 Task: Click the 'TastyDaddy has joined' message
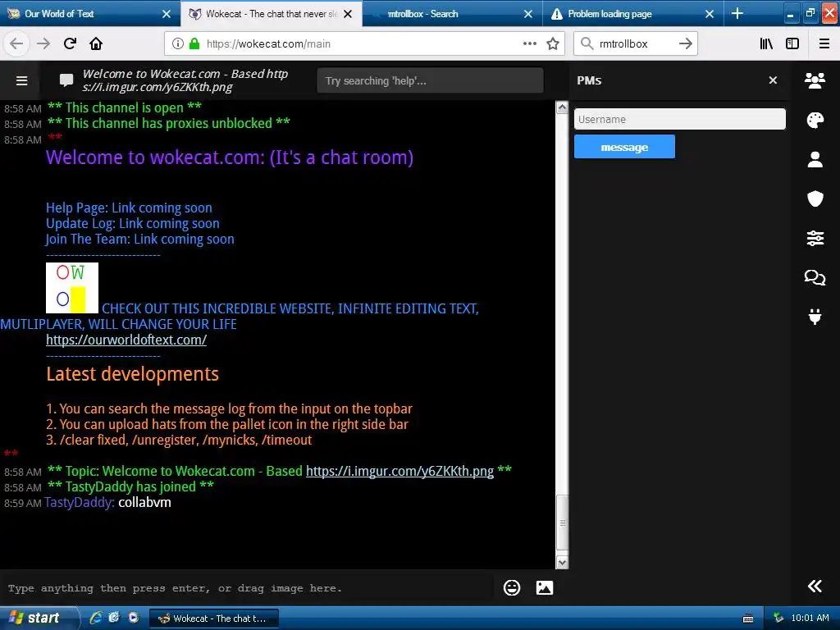[130, 486]
